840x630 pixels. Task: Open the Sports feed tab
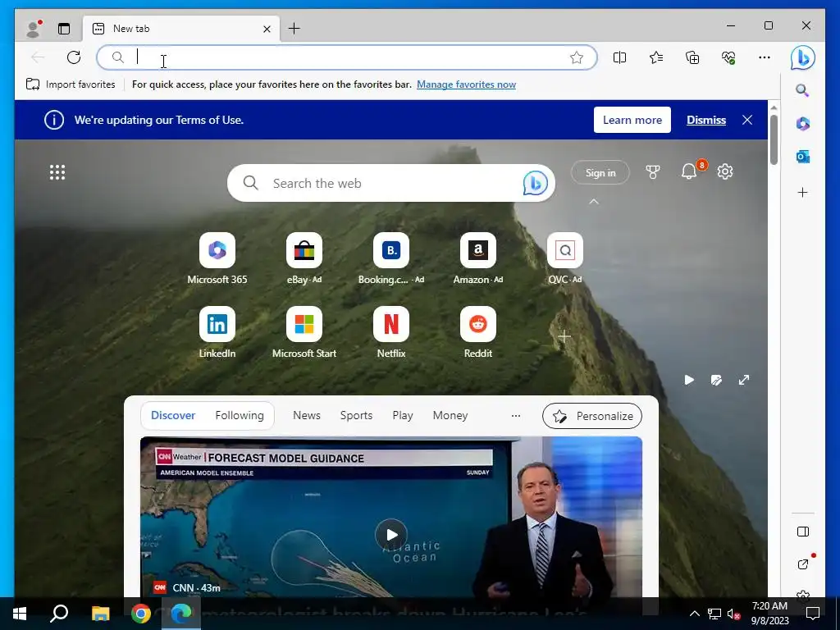pos(356,415)
